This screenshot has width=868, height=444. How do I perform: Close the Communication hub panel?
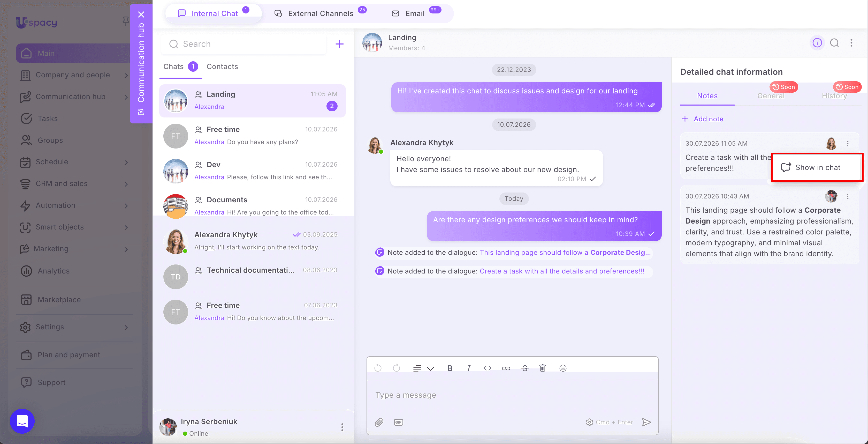click(141, 14)
